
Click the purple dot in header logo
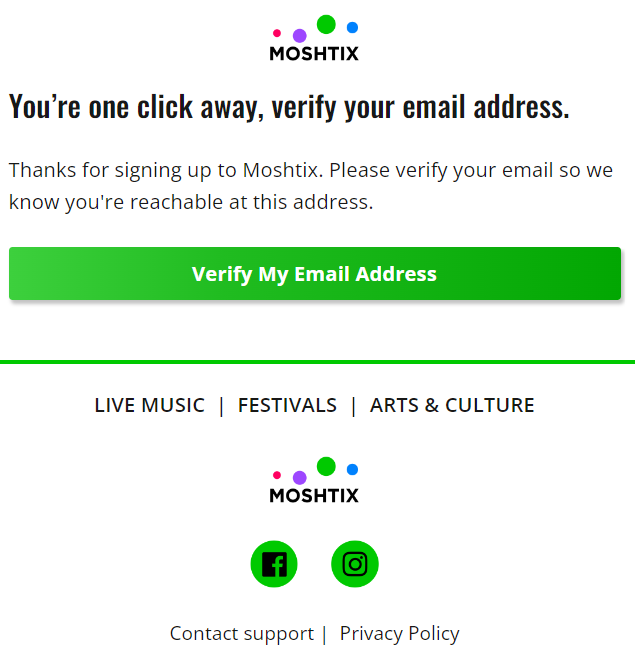300,36
